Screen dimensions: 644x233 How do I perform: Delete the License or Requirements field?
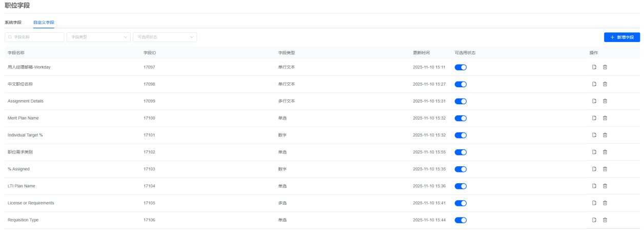(x=605, y=203)
